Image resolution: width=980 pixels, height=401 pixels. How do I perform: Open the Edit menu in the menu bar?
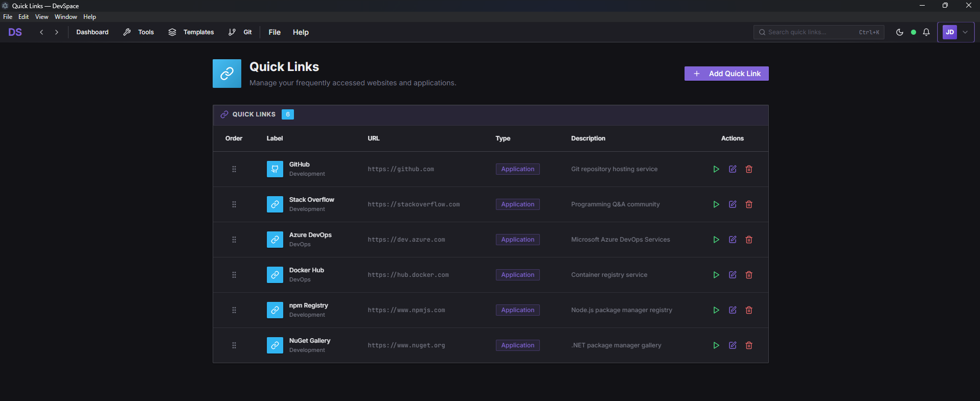(x=24, y=17)
